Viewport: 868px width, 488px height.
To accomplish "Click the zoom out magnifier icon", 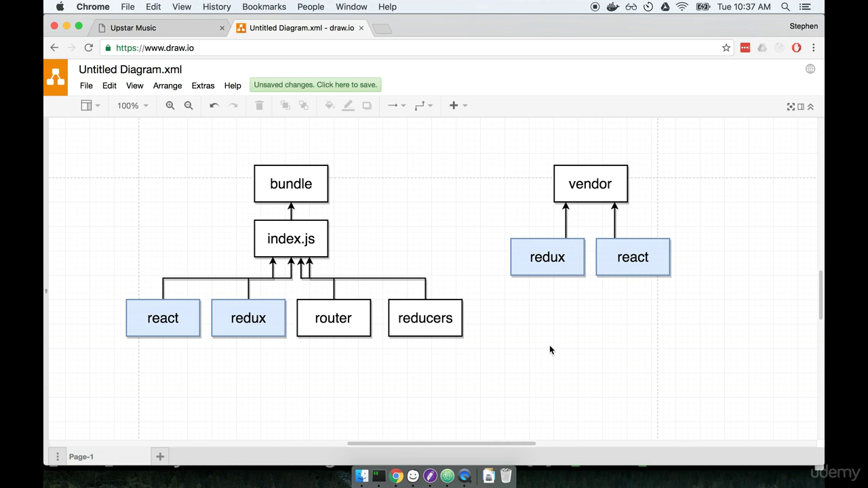I will click(189, 106).
